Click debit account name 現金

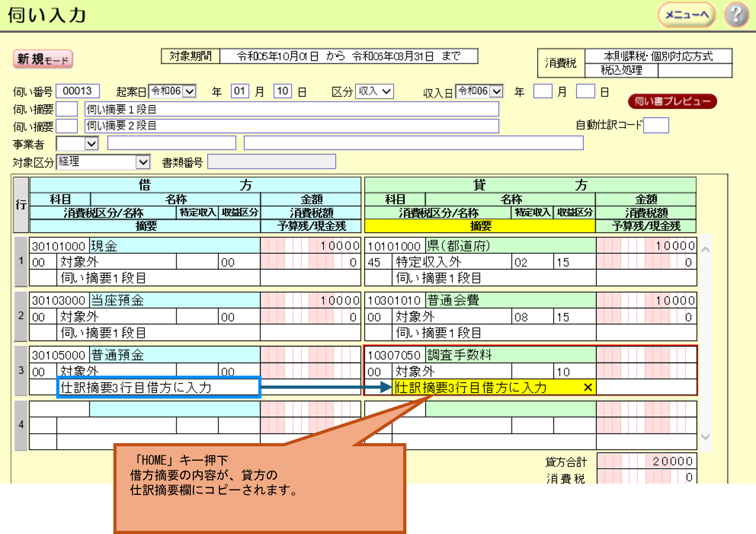point(175,246)
